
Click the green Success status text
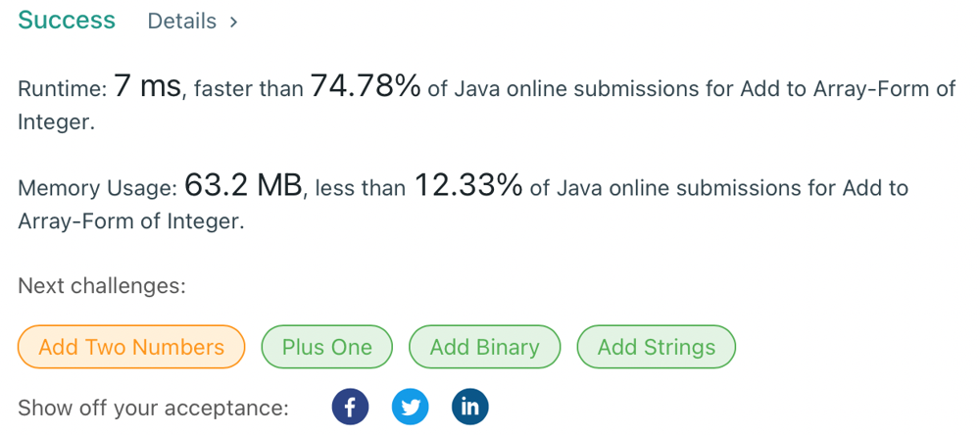pyautogui.click(x=67, y=20)
